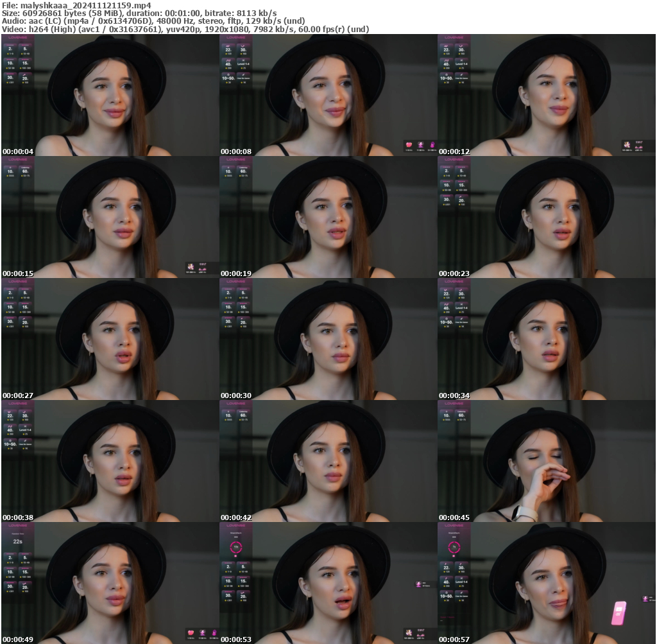Collapse the Responding-in countdown section
Screen dimensions: 657x644
click(x=235, y=534)
